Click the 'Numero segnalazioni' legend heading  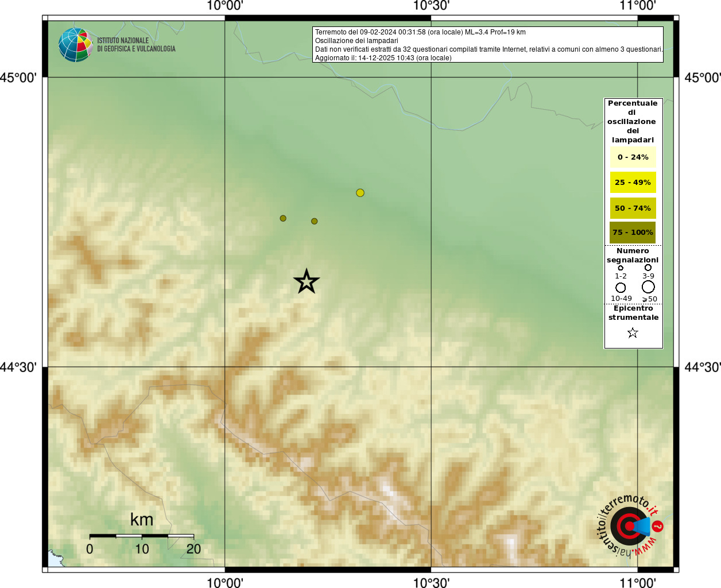click(x=633, y=255)
